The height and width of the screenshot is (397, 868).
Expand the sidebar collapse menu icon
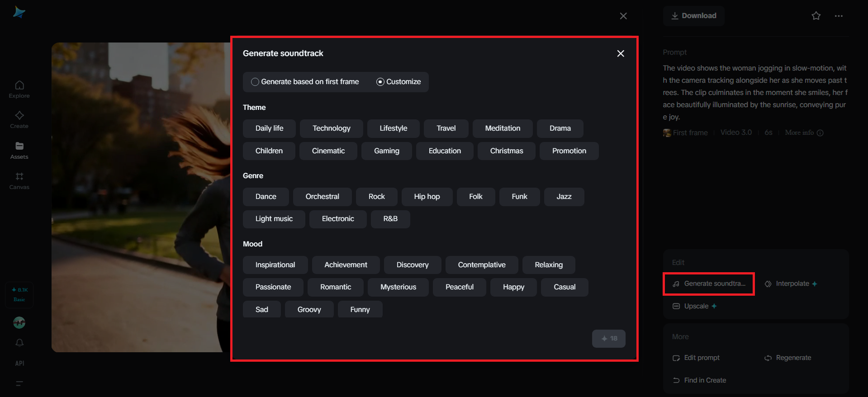(19, 383)
